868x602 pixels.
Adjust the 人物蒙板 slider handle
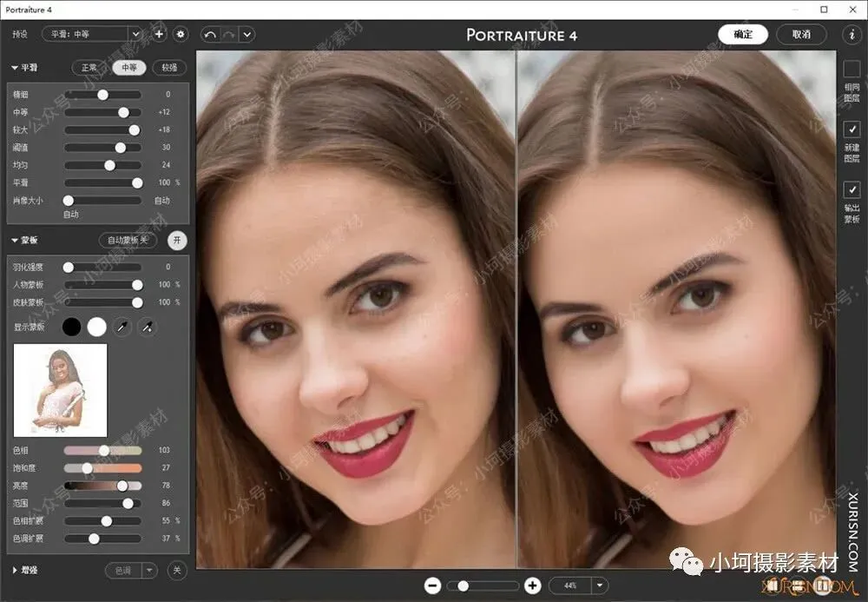click(x=137, y=285)
